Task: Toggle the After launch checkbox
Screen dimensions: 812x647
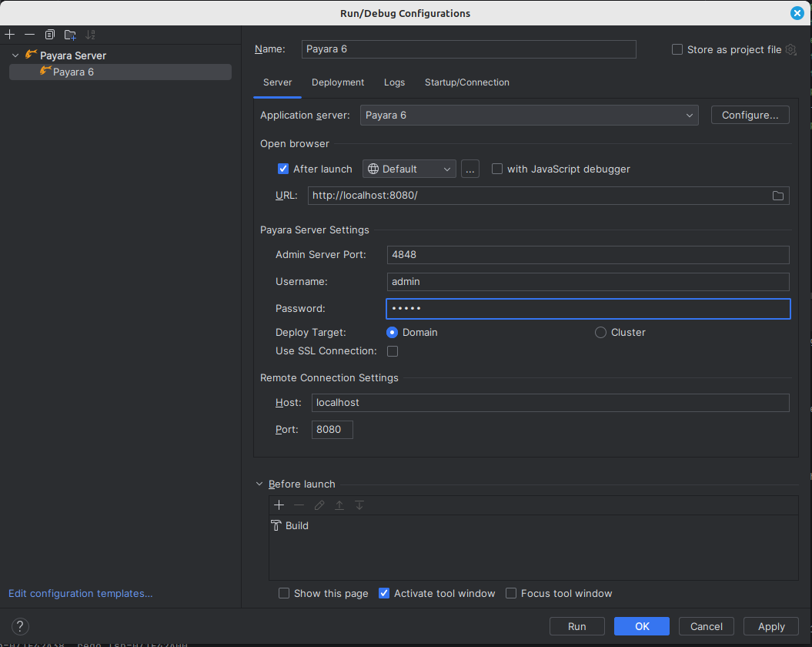Action: pos(283,169)
